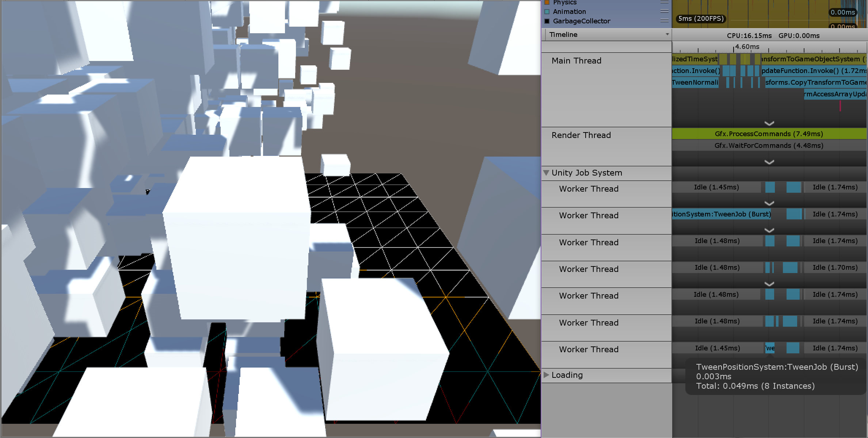Select the Render Thread label
The width and height of the screenshot is (868, 438).
[x=581, y=135]
